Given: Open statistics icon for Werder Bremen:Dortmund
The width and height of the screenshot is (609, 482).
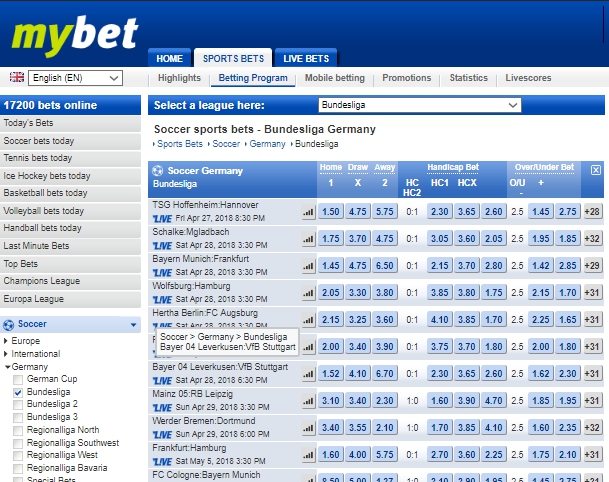Looking at the screenshot, I should click(308, 428).
